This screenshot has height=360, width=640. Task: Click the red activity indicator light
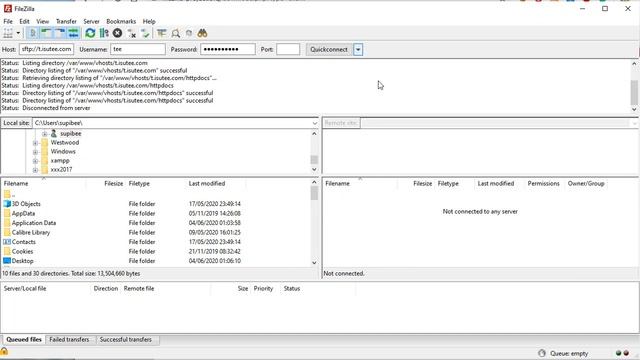(x=626, y=353)
